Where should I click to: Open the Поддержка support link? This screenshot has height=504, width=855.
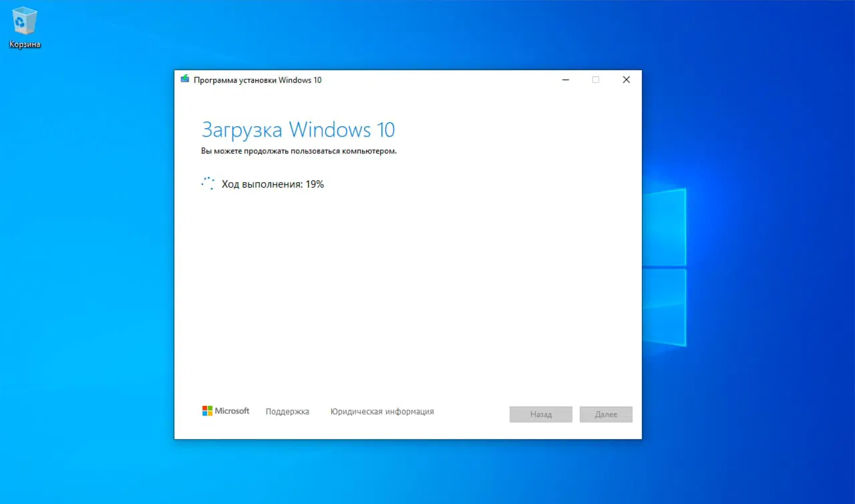(287, 411)
